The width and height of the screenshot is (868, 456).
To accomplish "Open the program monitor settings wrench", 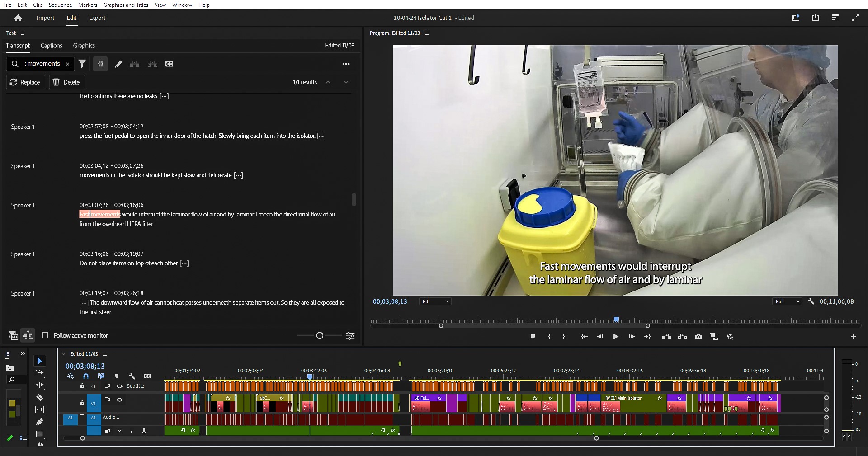I will click(811, 301).
